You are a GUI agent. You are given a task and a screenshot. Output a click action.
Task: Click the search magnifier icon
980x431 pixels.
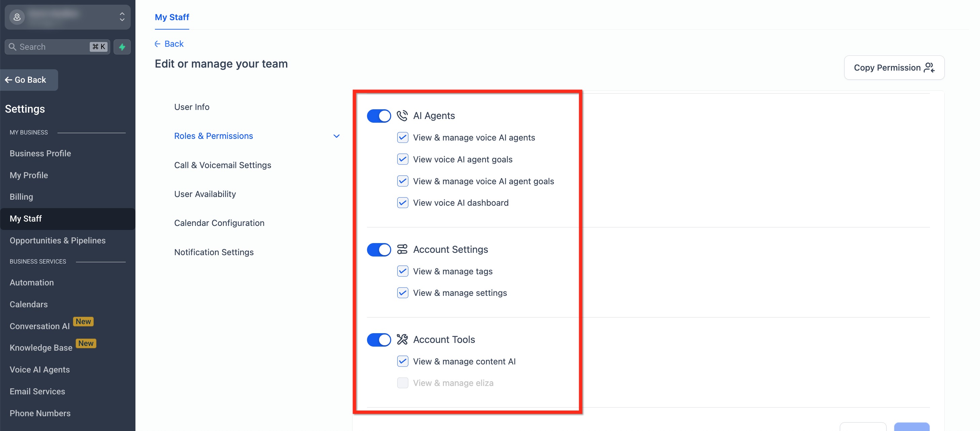pyautogui.click(x=12, y=47)
